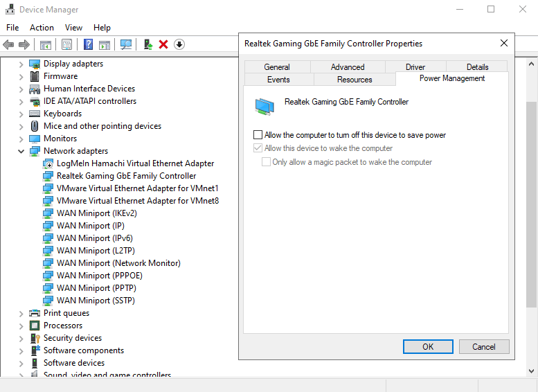538x392 pixels.
Task: Click the Forward arrow toolbar icon
Action: (24, 44)
